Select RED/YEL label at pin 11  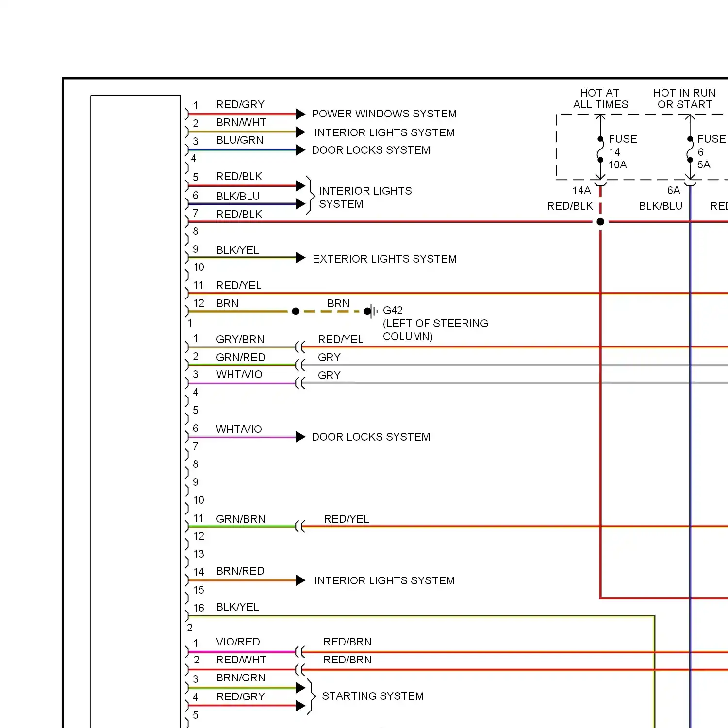pyautogui.click(x=238, y=285)
